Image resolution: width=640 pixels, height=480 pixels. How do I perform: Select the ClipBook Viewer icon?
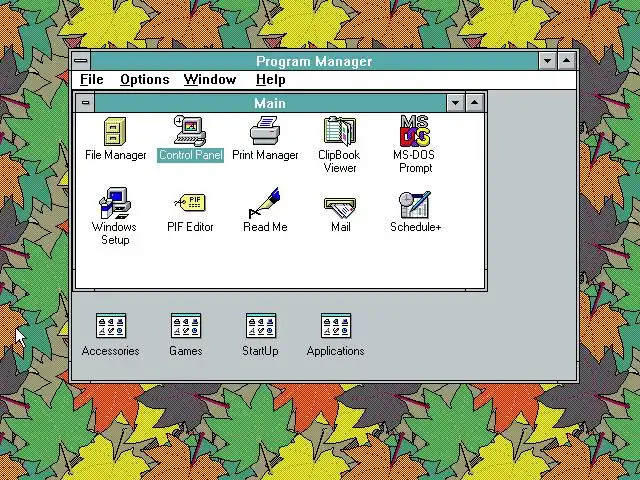click(340, 131)
